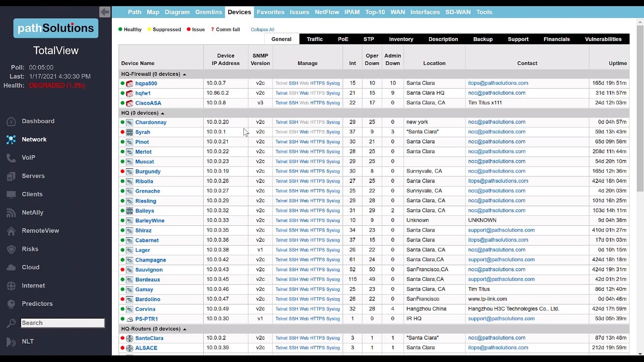
Task: Click the Search magnifier icon
Action: click(11, 323)
